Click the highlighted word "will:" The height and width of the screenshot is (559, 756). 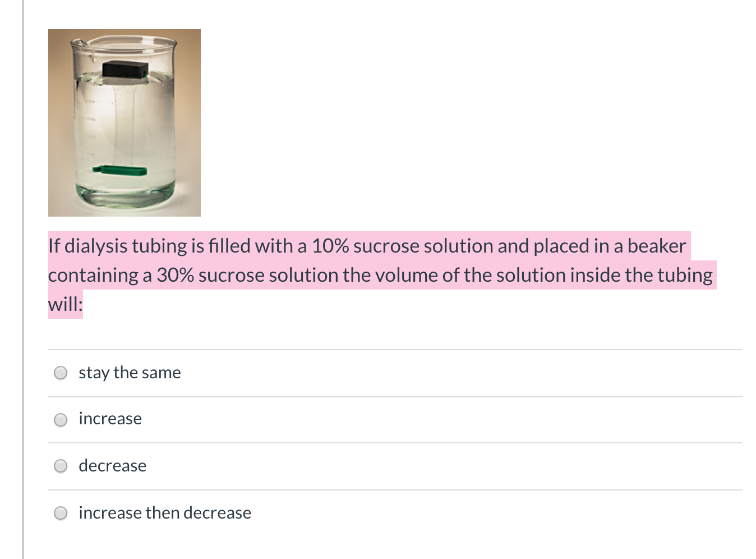[64, 303]
